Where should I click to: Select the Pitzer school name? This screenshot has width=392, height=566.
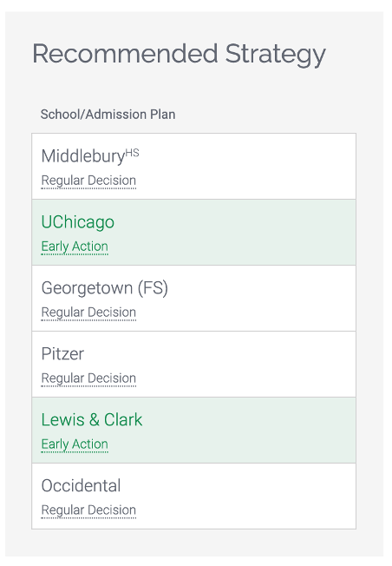coord(62,354)
